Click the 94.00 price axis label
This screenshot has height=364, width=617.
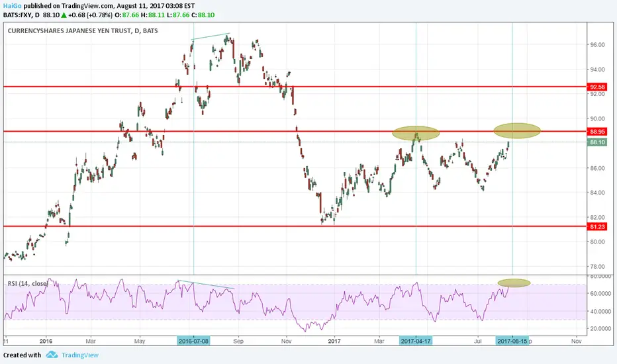tap(597, 69)
